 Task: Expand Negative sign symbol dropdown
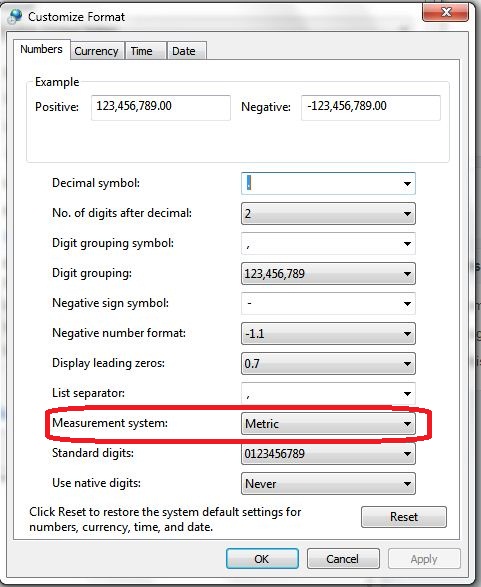point(328,303)
